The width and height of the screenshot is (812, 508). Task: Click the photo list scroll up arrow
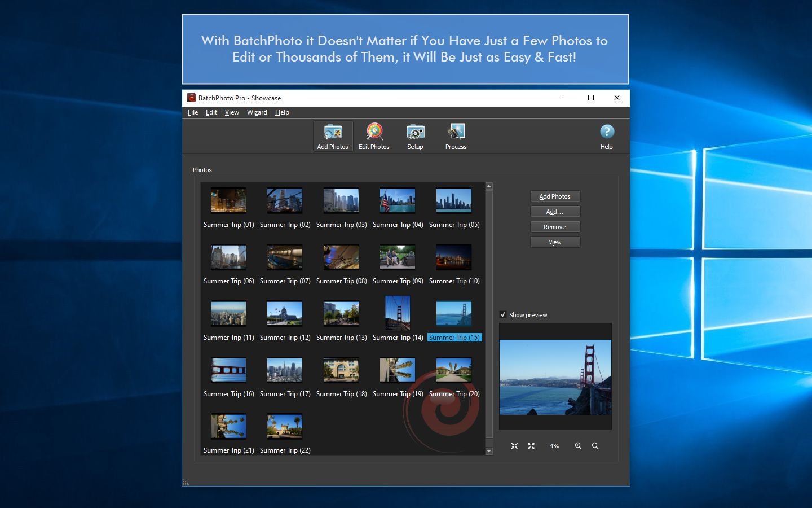[x=489, y=186]
